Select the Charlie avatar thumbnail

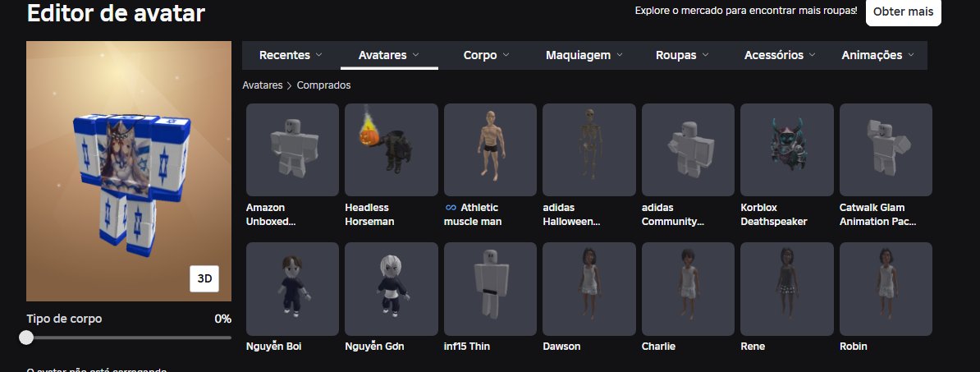pos(688,289)
